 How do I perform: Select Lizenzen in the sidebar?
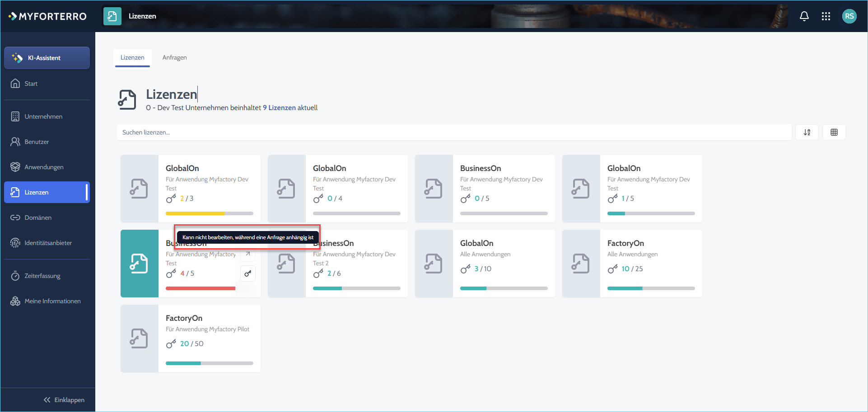tap(47, 192)
